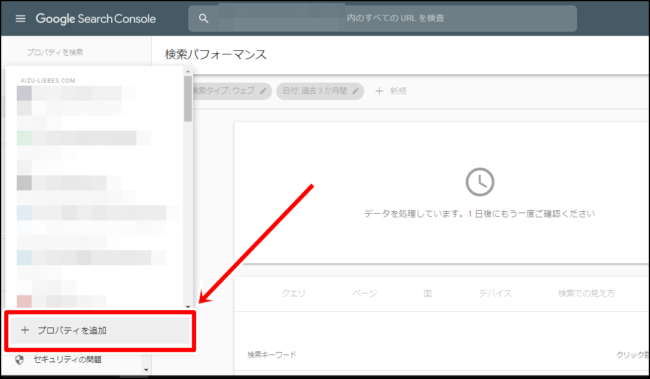Click the 検索パフォーマンス page title
This screenshot has height=379, width=650.
click(x=216, y=55)
